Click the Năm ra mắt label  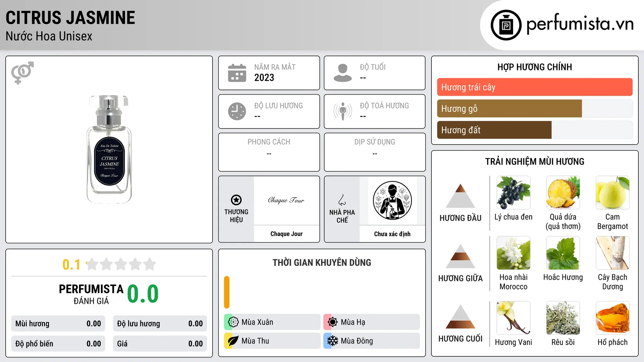(x=275, y=67)
